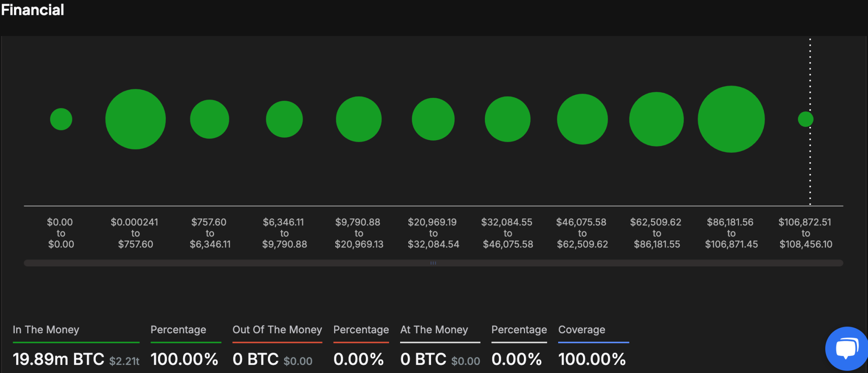Click the $106,872.51 to $108,456.10 axis label
Viewport: 868px width, 373px height.
point(806,233)
